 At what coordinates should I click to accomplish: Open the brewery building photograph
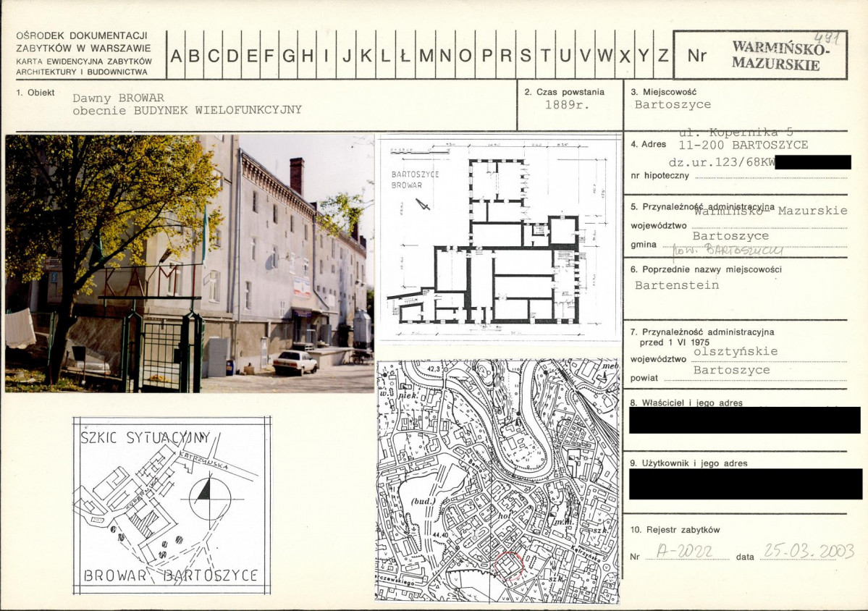click(x=190, y=263)
